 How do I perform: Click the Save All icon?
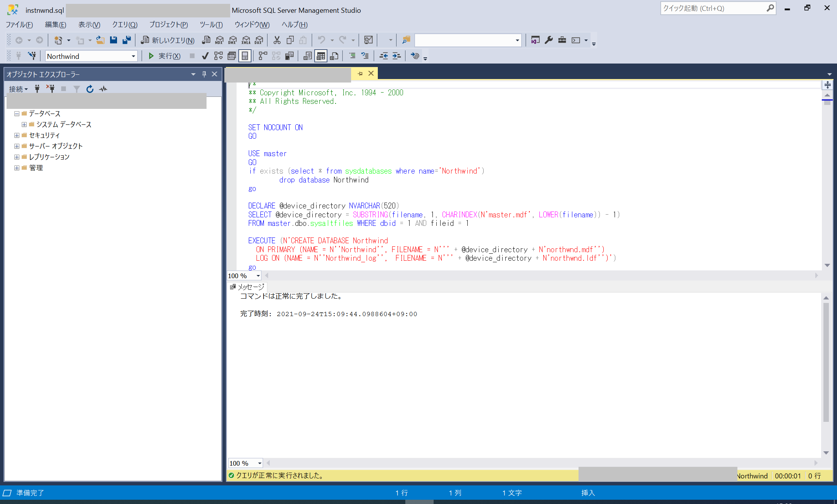pos(127,40)
